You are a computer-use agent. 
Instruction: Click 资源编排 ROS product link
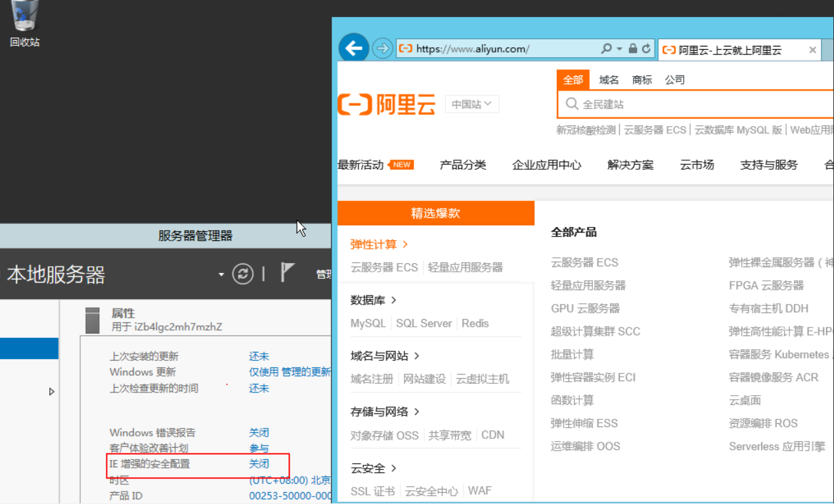pos(763,423)
